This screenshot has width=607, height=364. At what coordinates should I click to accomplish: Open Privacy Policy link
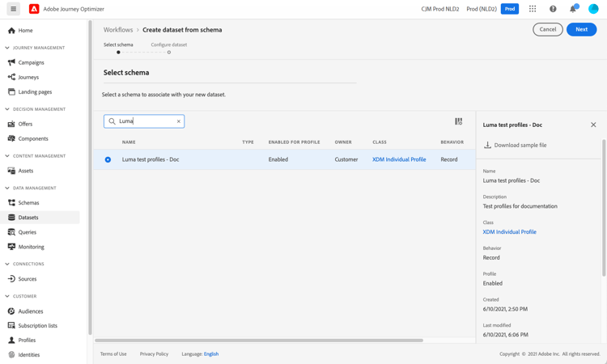click(154, 354)
